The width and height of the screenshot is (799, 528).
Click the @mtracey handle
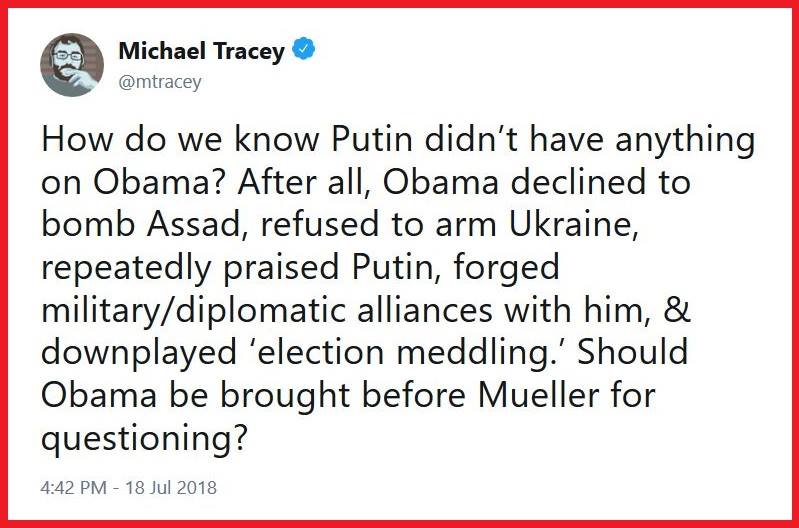tap(160, 82)
